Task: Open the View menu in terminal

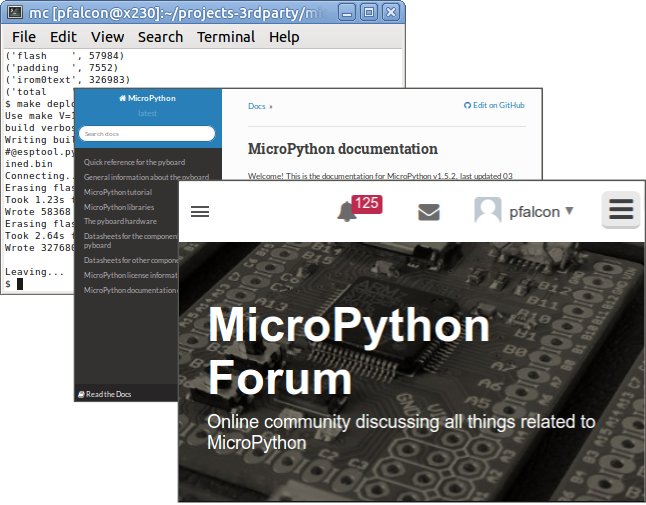Action: pyautogui.click(x=108, y=37)
